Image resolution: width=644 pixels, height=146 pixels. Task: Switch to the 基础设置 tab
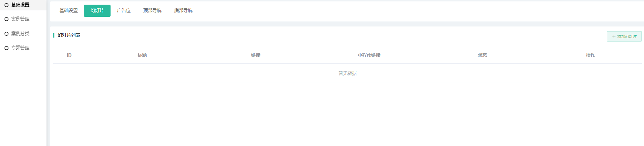click(x=69, y=11)
